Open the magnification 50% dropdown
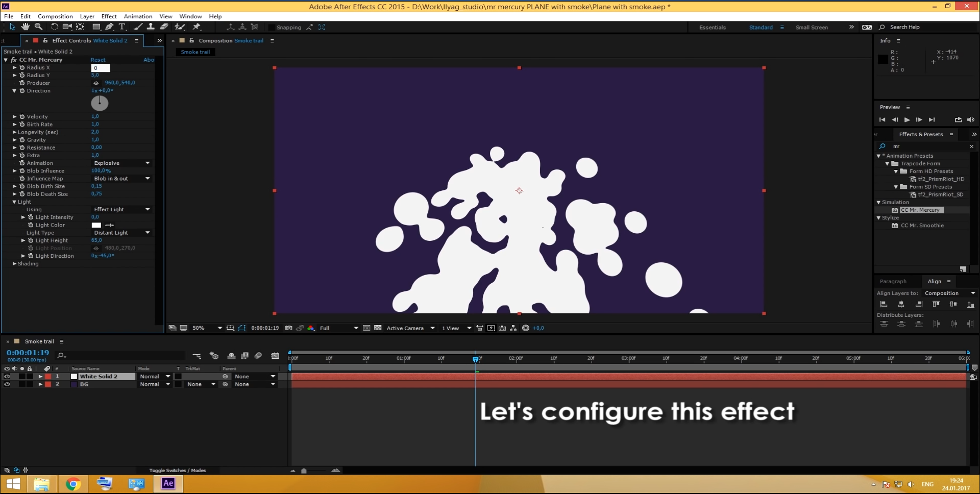The height and width of the screenshot is (494, 980). click(207, 328)
